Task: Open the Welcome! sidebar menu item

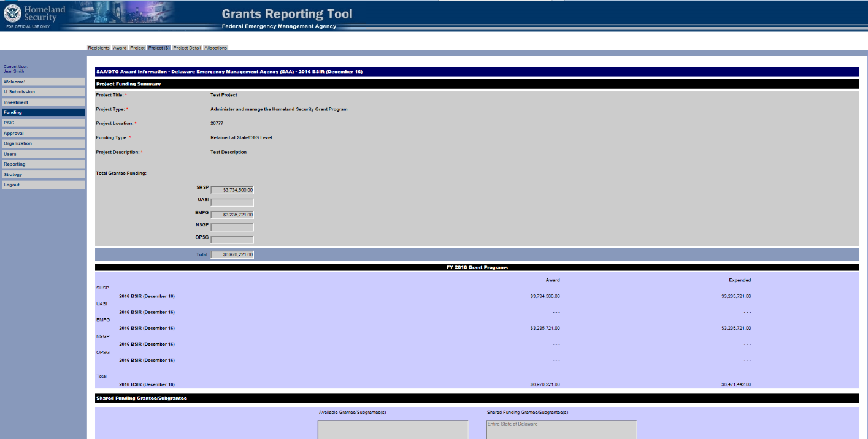Action: point(43,82)
